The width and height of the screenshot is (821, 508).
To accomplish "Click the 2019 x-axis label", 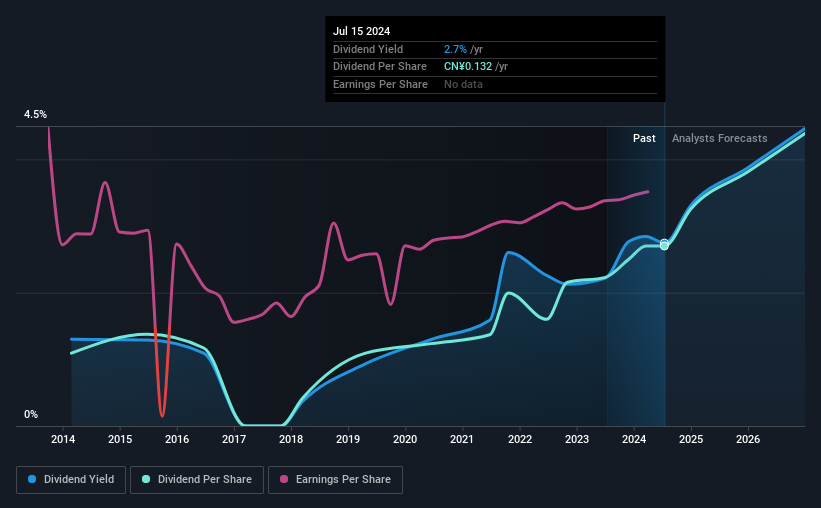I will click(x=348, y=439).
